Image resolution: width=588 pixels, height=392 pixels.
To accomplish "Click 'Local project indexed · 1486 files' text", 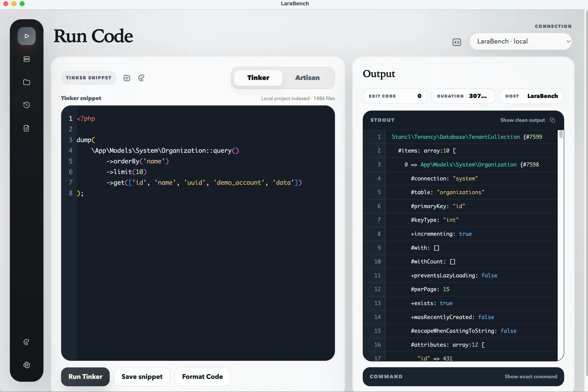I will (298, 98).
